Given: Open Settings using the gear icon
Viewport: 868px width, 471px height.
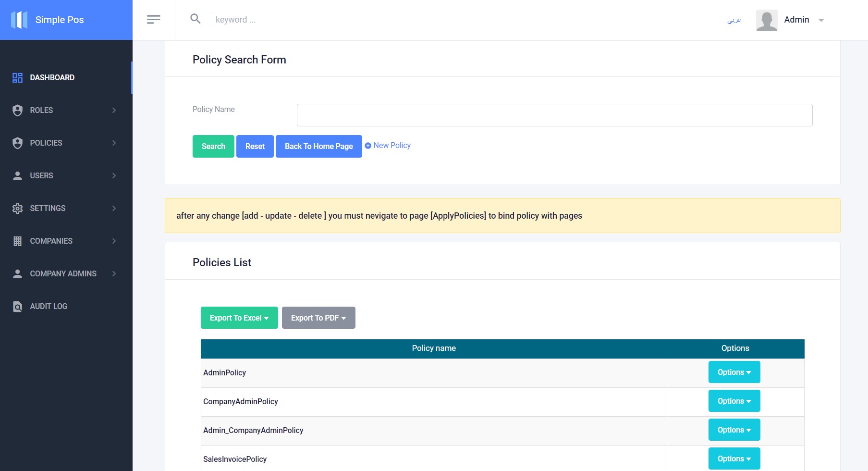Looking at the screenshot, I should (x=17, y=208).
